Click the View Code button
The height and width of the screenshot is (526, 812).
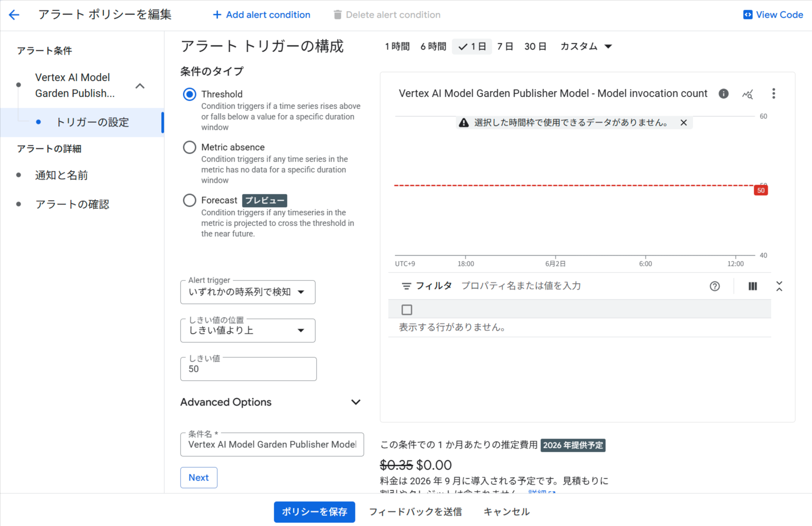coord(773,15)
